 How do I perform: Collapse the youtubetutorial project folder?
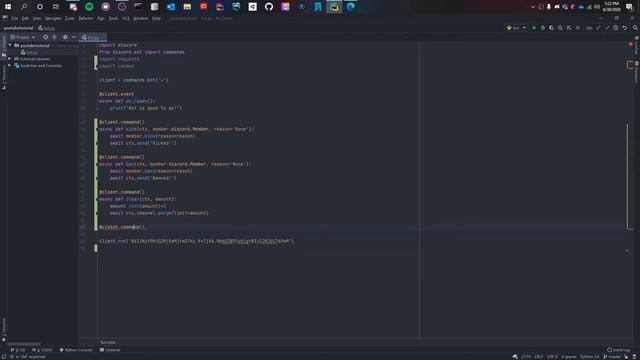click(x=10, y=45)
